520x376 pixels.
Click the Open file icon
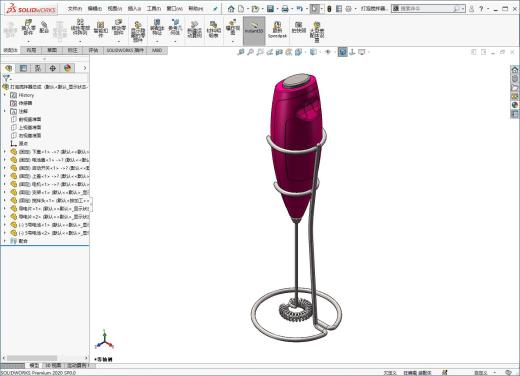coord(255,9)
